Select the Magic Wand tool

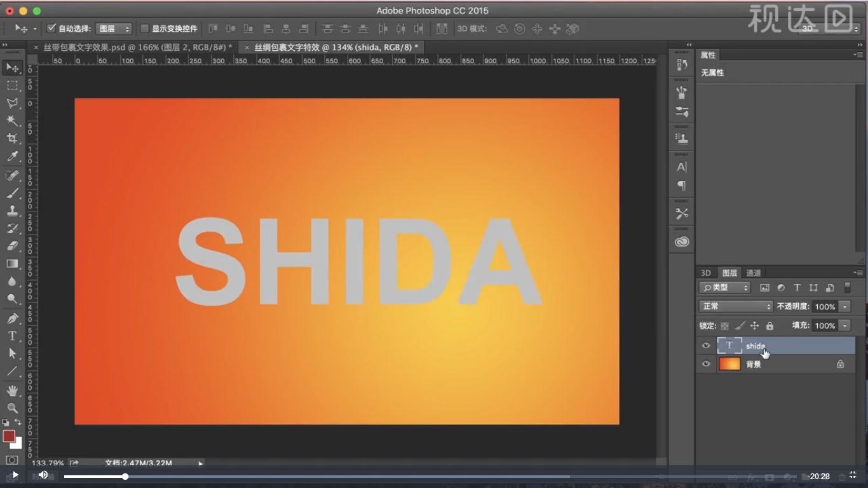point(12,121)
